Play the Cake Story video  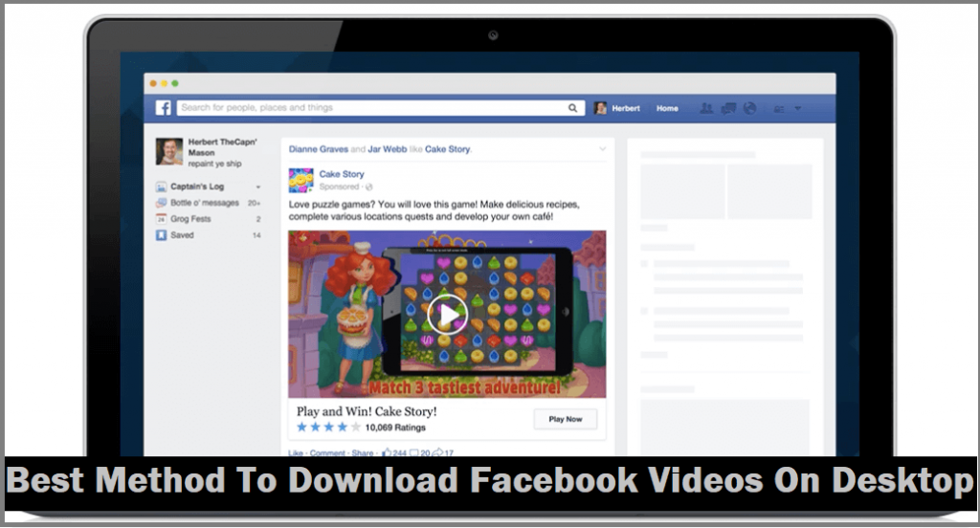tap(447, 314)
